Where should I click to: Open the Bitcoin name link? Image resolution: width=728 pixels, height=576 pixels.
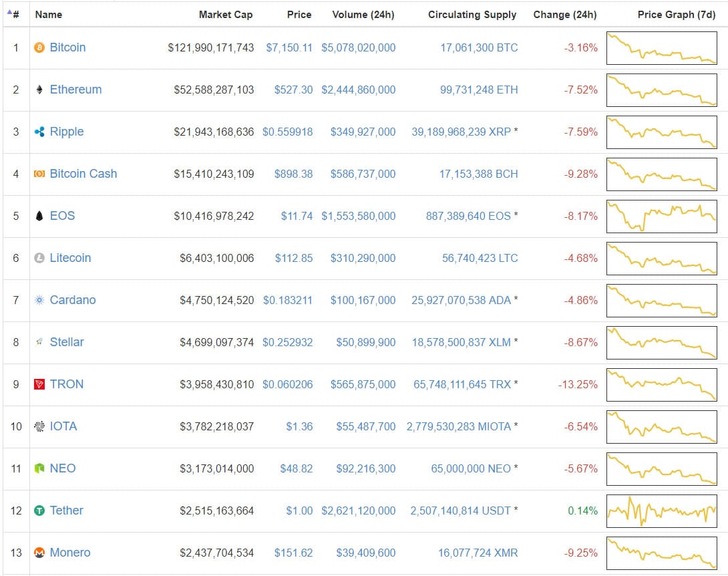pos(67,47)
